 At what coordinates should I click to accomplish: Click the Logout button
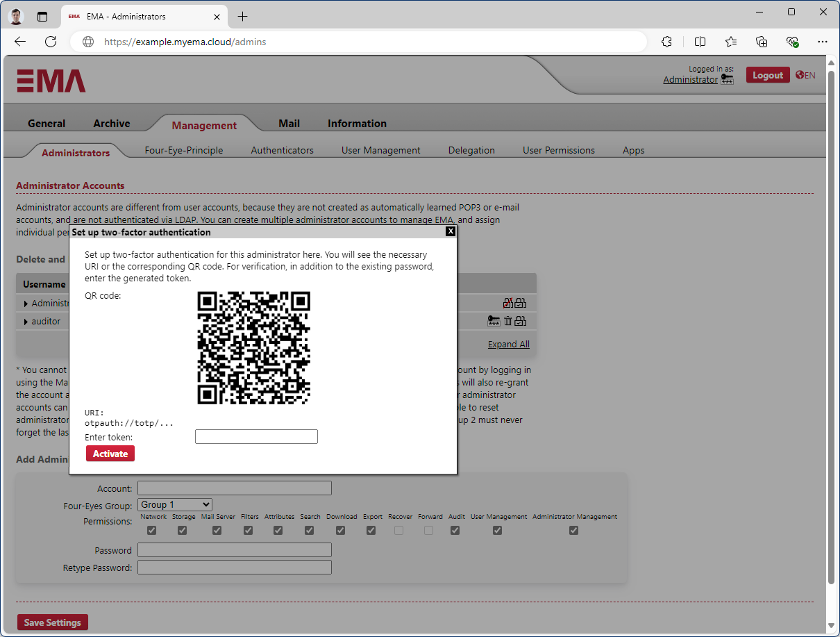[x=767, y=75]
